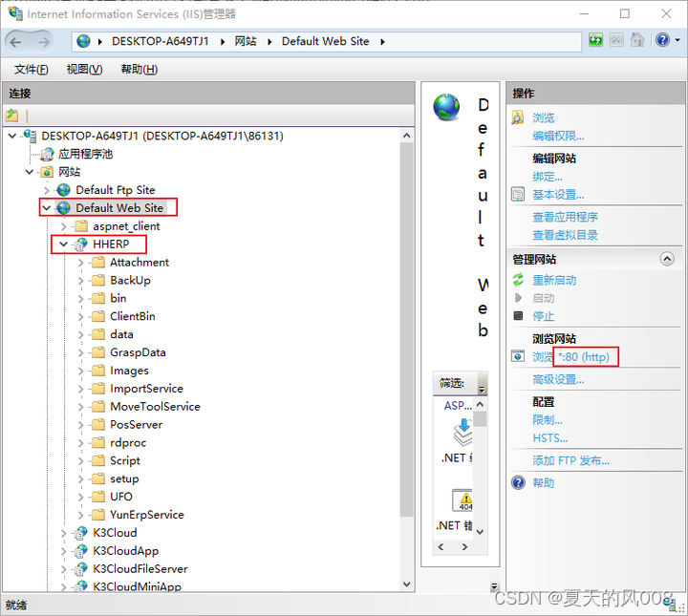Screen dimensions: 688x616
Task: Collapse the HHERP application node
Action: click(64, 244)
